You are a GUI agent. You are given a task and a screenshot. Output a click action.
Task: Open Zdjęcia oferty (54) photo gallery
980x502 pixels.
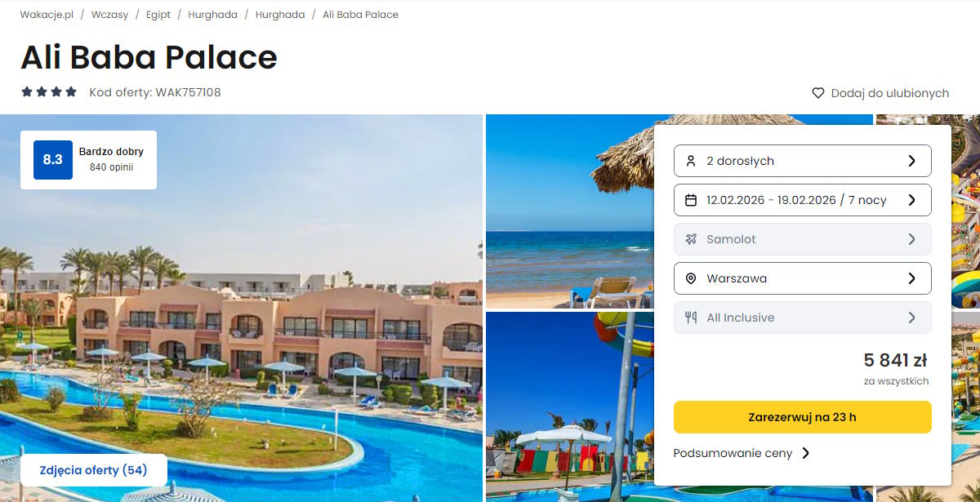coord(94,470)
